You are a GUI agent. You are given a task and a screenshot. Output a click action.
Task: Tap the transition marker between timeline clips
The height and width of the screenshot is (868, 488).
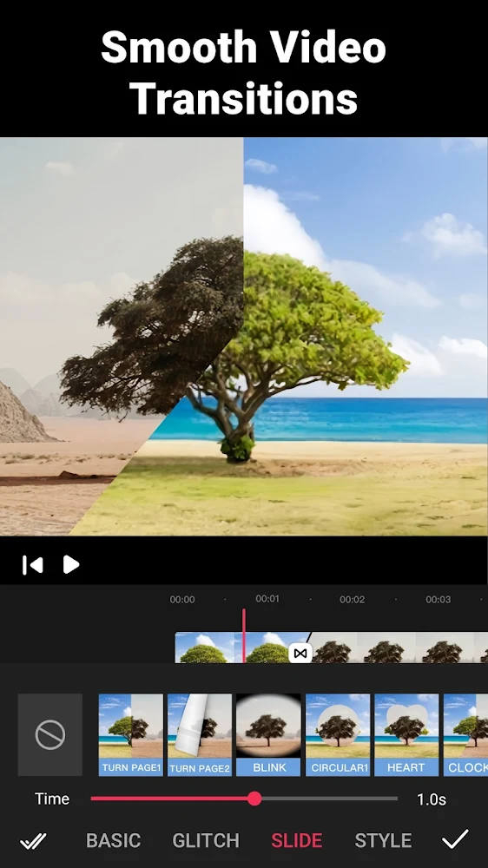pos(300,654)
